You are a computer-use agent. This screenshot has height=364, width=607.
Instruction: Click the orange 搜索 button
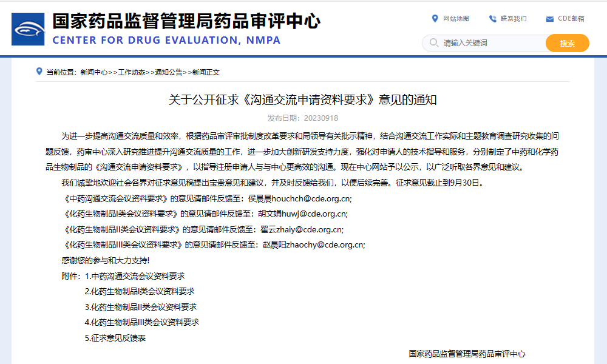point(567,43)
